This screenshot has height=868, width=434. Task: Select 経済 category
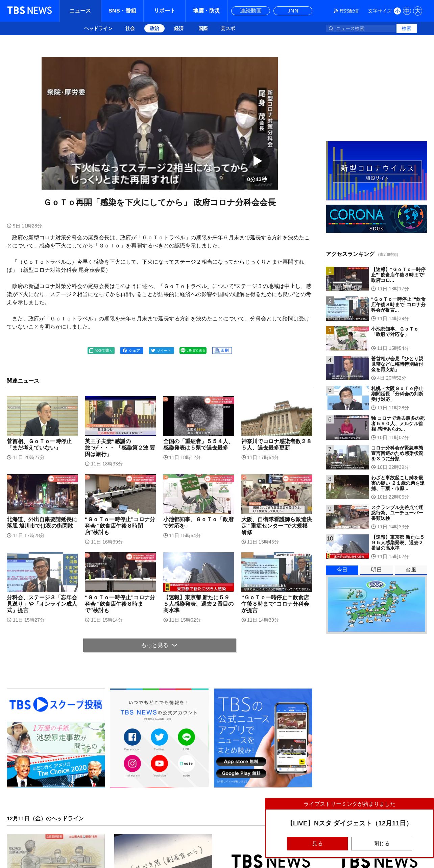tap(179, 28)
